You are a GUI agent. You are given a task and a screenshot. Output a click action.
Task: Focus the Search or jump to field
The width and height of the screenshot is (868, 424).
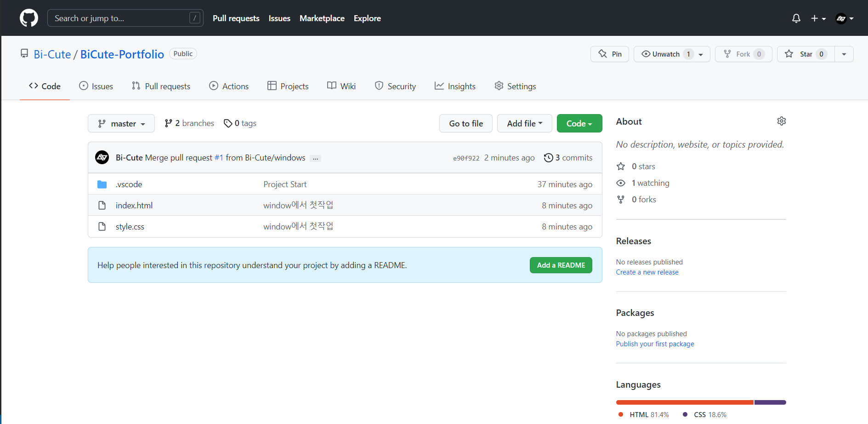coord(125,18)
